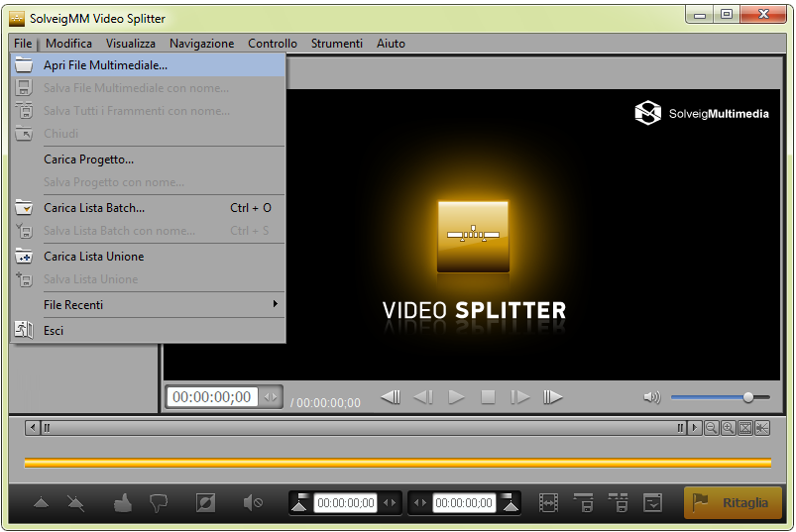
Task: Zoom in the timeline
Action: 728,428
